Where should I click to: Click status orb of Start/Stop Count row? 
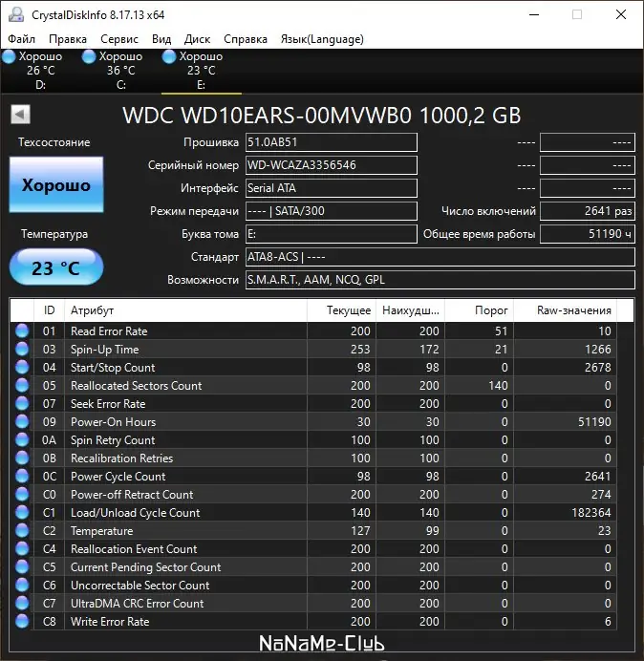pos(22,367)
